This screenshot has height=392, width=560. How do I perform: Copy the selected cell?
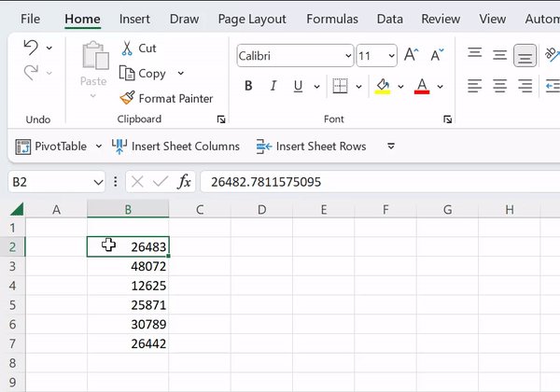[x=143, y=74]
